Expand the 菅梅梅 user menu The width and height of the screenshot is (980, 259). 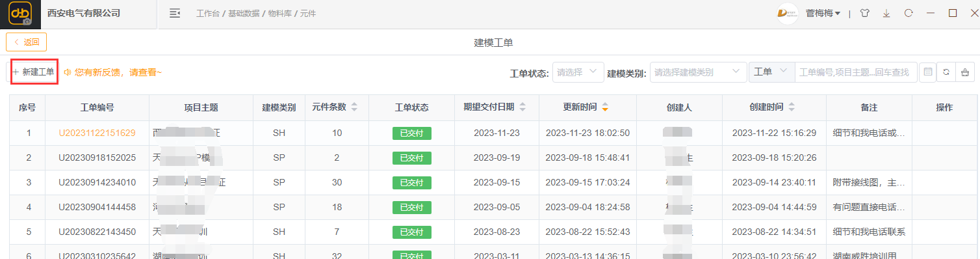click(x=823, y=14)
